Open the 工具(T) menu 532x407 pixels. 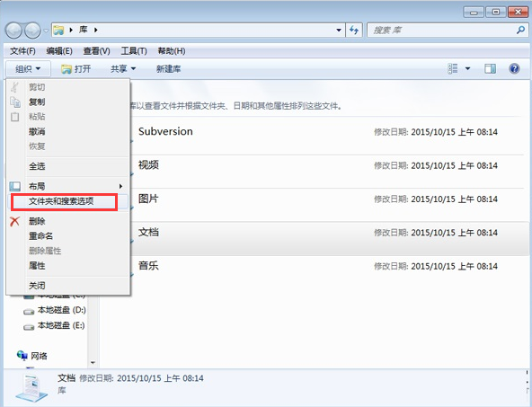(134, 51)
